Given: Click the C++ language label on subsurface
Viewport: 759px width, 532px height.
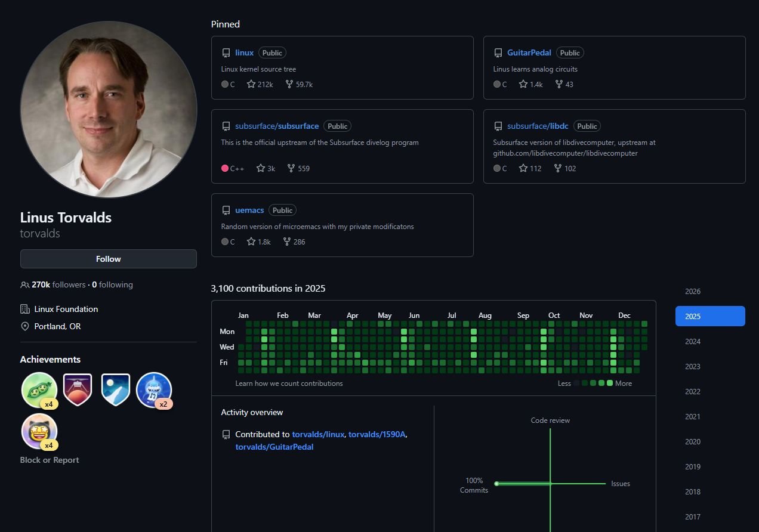Looking at the screenshot, I should (237, 168).
